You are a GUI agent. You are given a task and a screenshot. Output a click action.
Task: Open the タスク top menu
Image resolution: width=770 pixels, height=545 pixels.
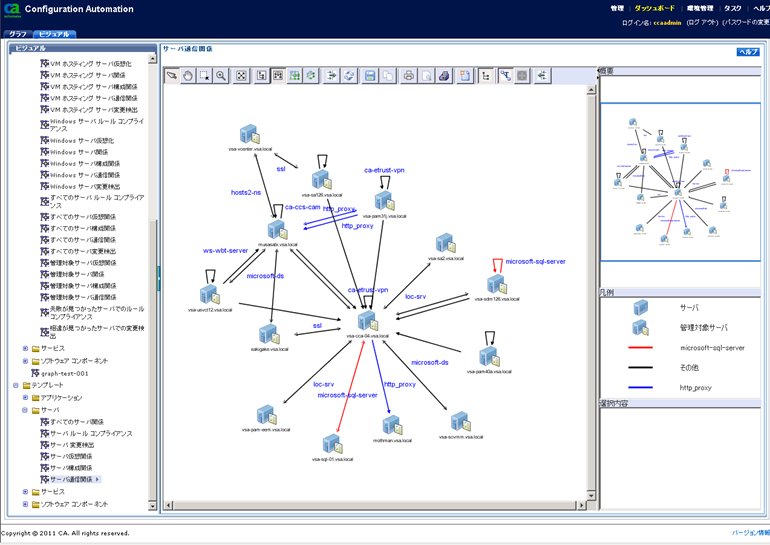pos(733,8)
